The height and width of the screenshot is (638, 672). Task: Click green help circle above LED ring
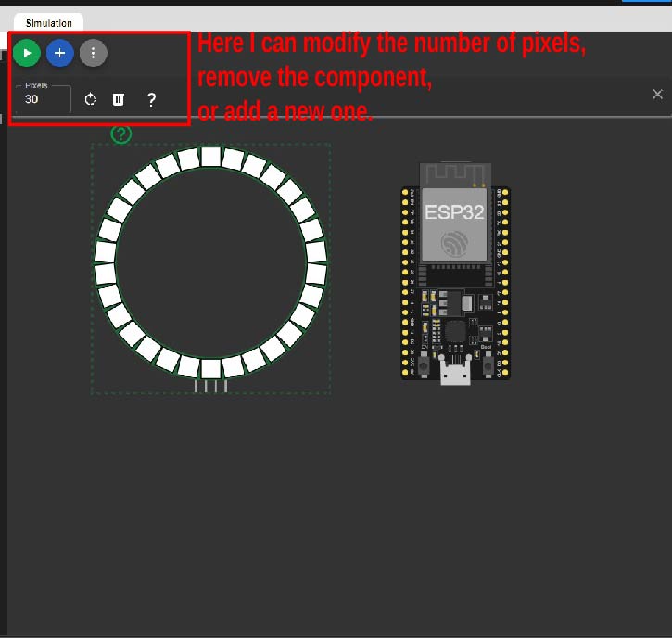tap(121, 134)
